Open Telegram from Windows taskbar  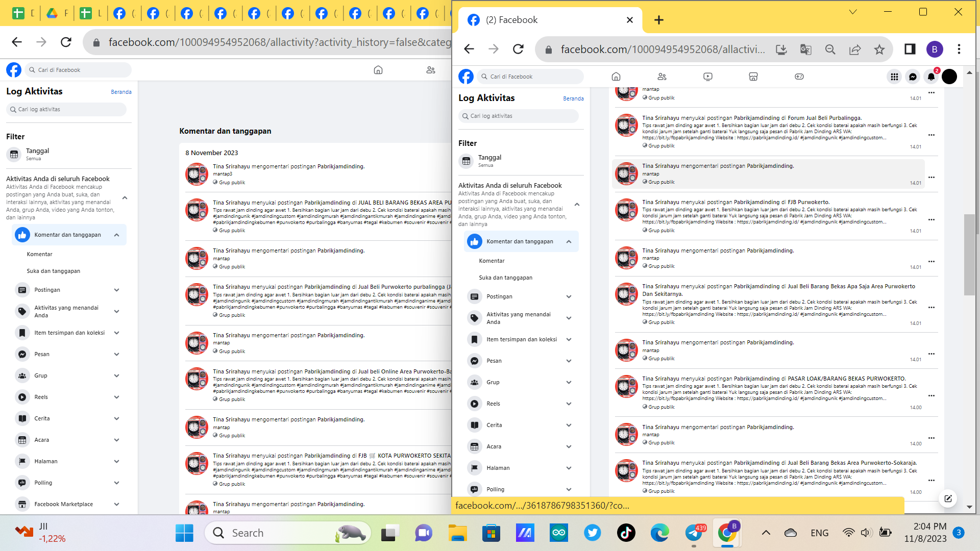point(694,533)
